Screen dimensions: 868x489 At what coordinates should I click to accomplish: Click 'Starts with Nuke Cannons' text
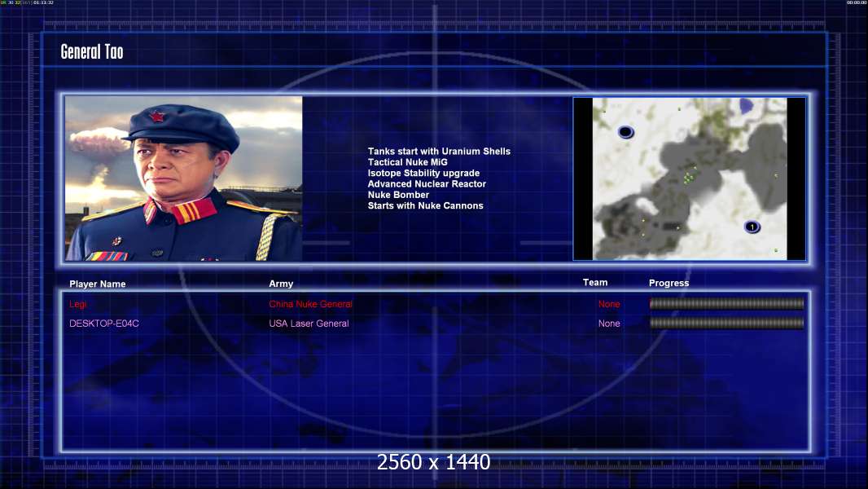tap(425, 205)
